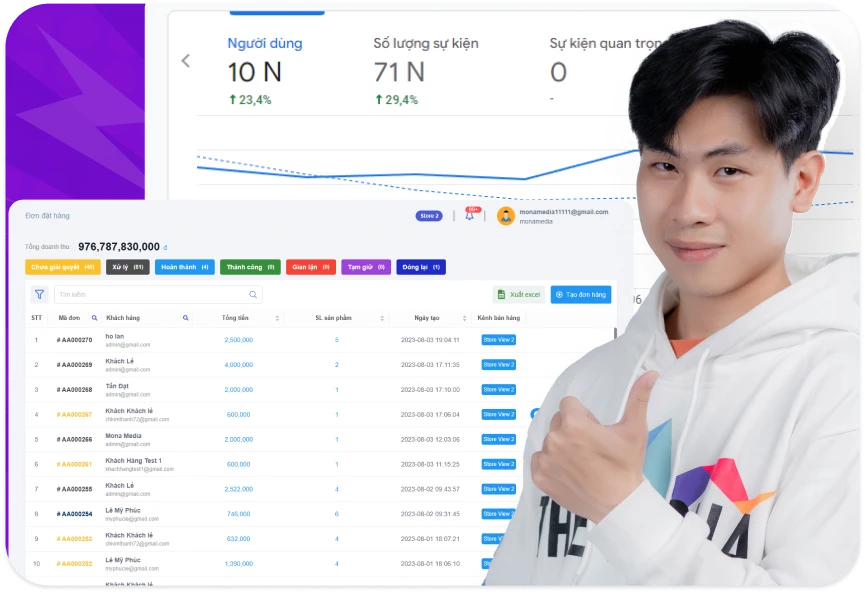Switch to Đóng lại status tab
Image resolution: width=865 pixels, height=593 pixels.
(x=421, y=267)
